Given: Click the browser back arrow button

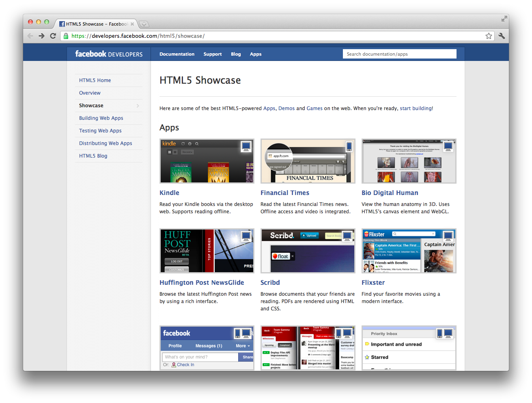Looking at the screenshot, I should click(30, 36).
